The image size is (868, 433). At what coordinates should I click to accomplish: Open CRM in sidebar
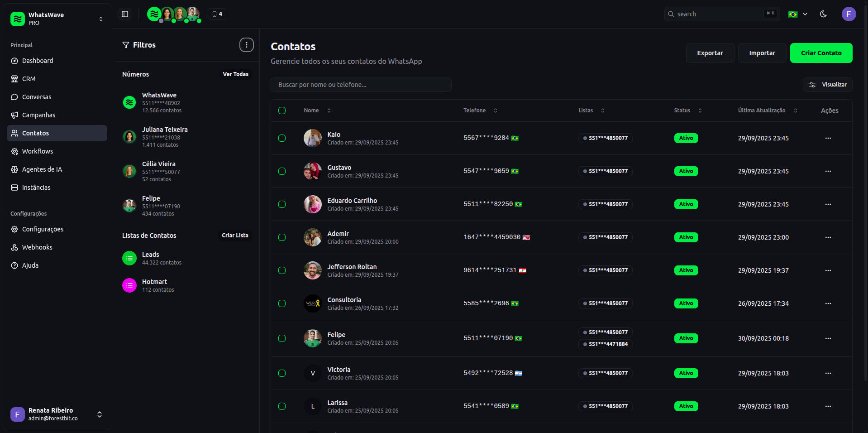click(x=57, y=79)
